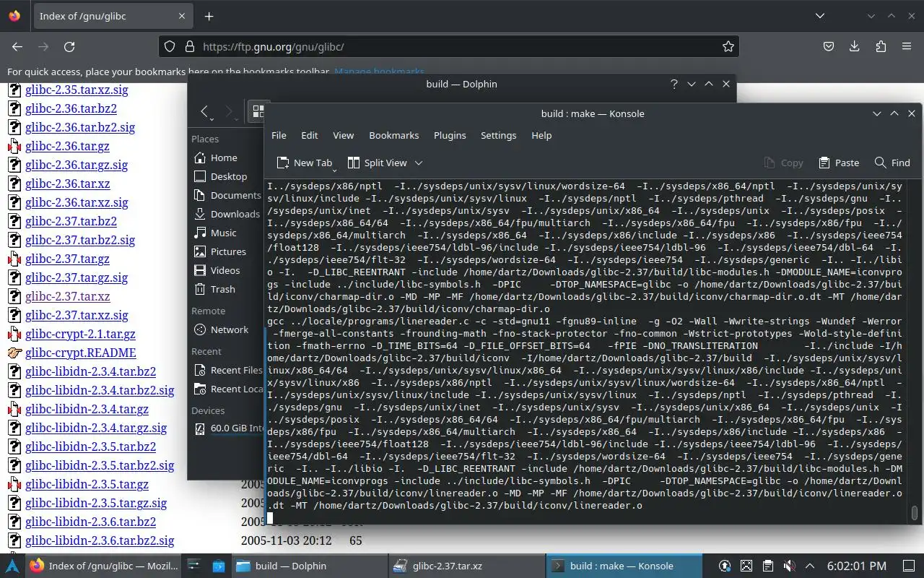924x578 pixels.
Task: Click the hand icon beside glibc-crypt.README
Action: [x=14, y=353]
